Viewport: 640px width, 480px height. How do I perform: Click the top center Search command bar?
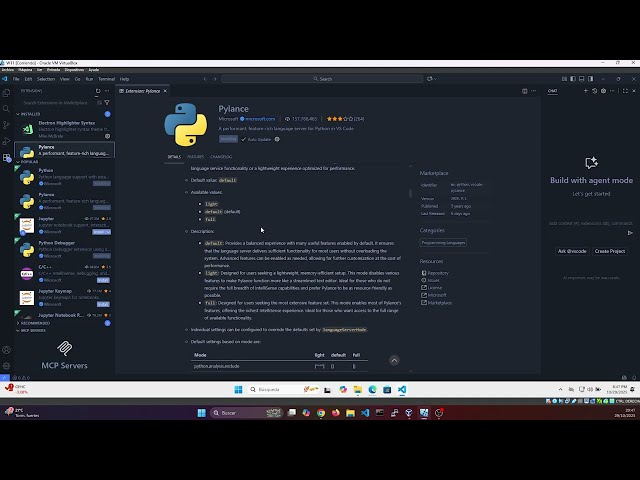click(x=322, y=79)
